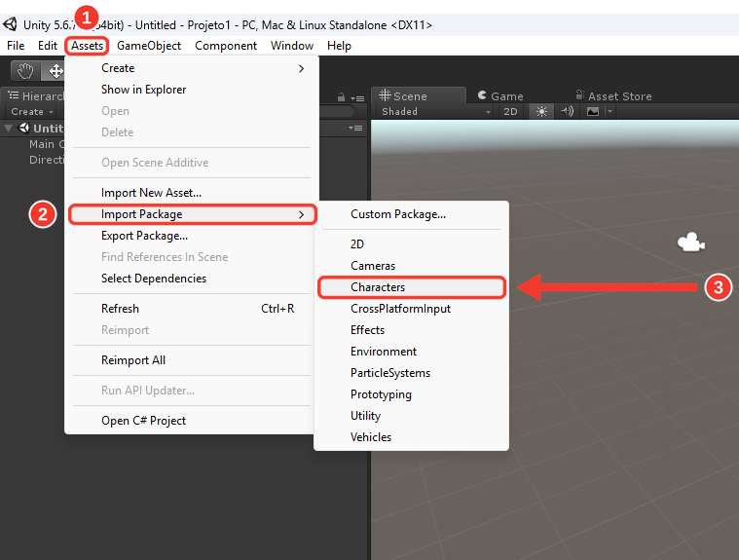Choose Reimport All

[192, 360]
